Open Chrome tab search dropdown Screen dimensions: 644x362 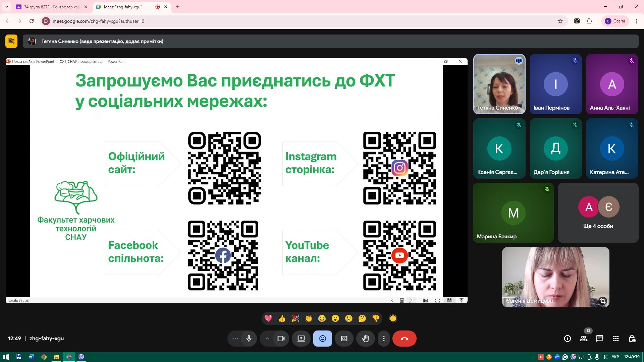(6, 7)
